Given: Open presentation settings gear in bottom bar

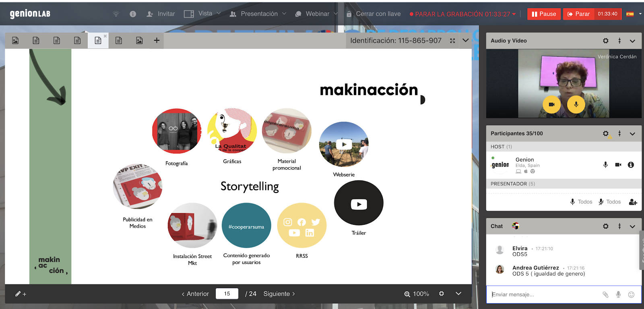Looking at the screenshot, I should [x=442, y=294].
